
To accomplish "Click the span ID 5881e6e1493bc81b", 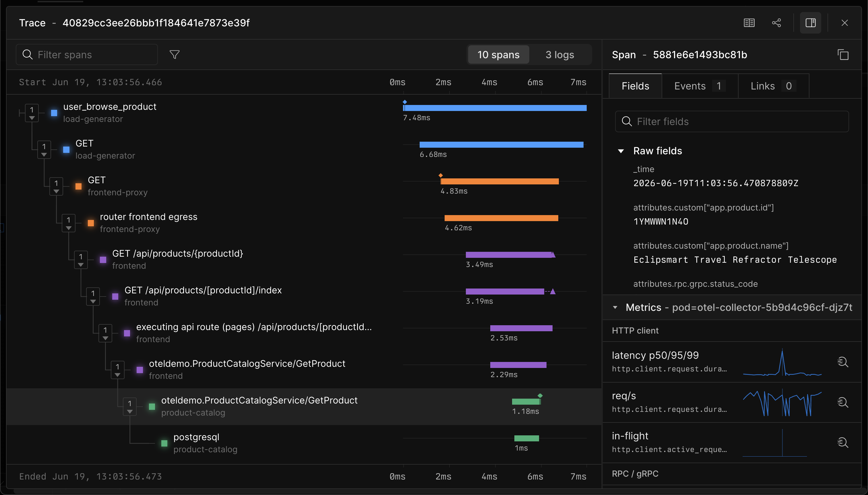I will tap(700, 54).
